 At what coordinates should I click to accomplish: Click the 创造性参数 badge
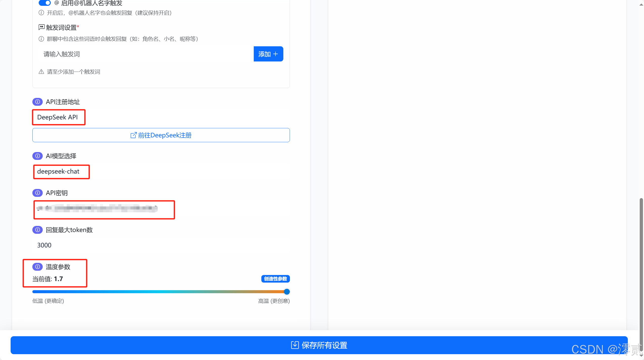pyautogui.click(x=275, y=279)
